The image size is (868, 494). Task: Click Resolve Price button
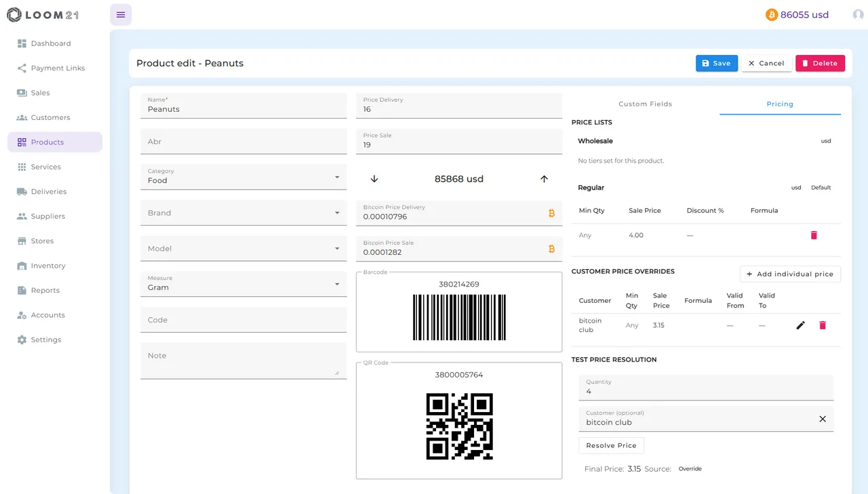click(611, 445)
